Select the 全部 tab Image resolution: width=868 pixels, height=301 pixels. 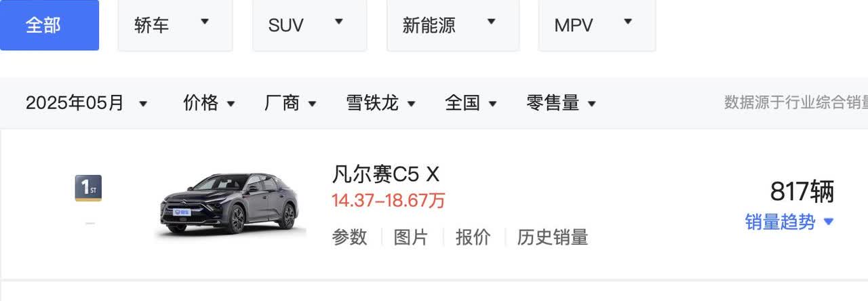(50, 25)
